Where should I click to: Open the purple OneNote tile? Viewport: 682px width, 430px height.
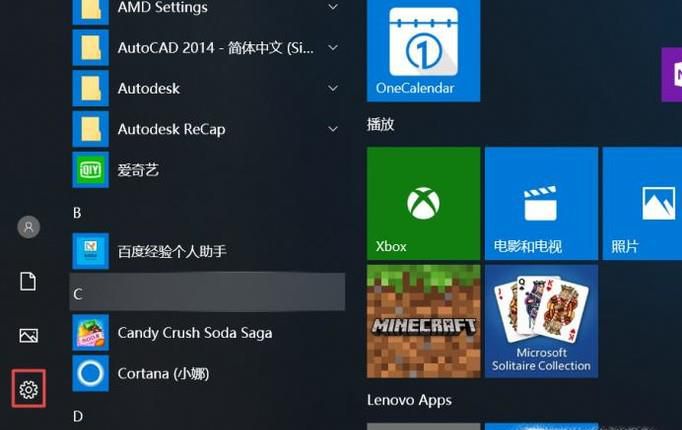pyautogui.click(x=672, y=75)
